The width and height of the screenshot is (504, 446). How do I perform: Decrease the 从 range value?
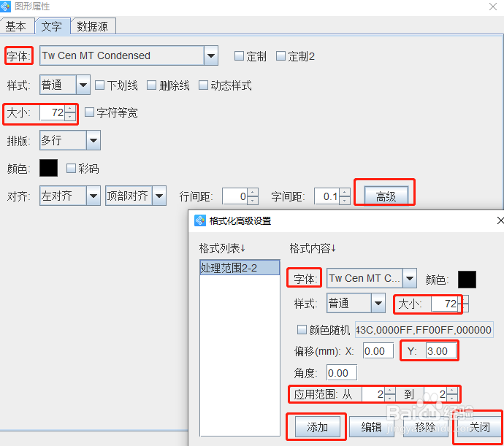point(390,398)
